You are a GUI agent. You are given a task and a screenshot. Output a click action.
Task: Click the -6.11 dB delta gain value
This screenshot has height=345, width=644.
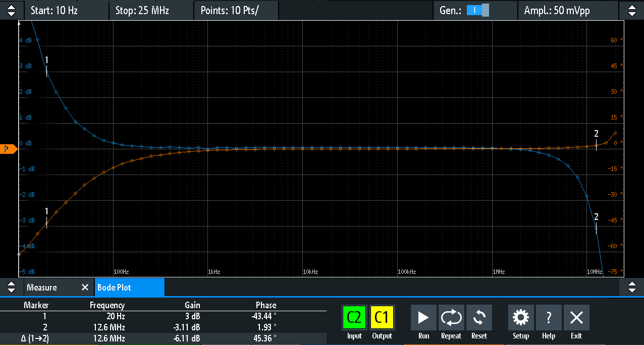click(186, 338)
